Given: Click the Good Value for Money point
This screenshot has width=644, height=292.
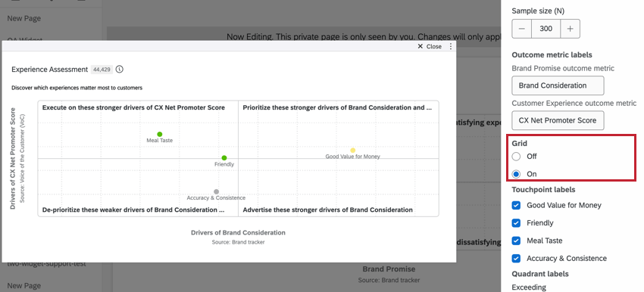Looking at the screenshot, I should 353,151.
